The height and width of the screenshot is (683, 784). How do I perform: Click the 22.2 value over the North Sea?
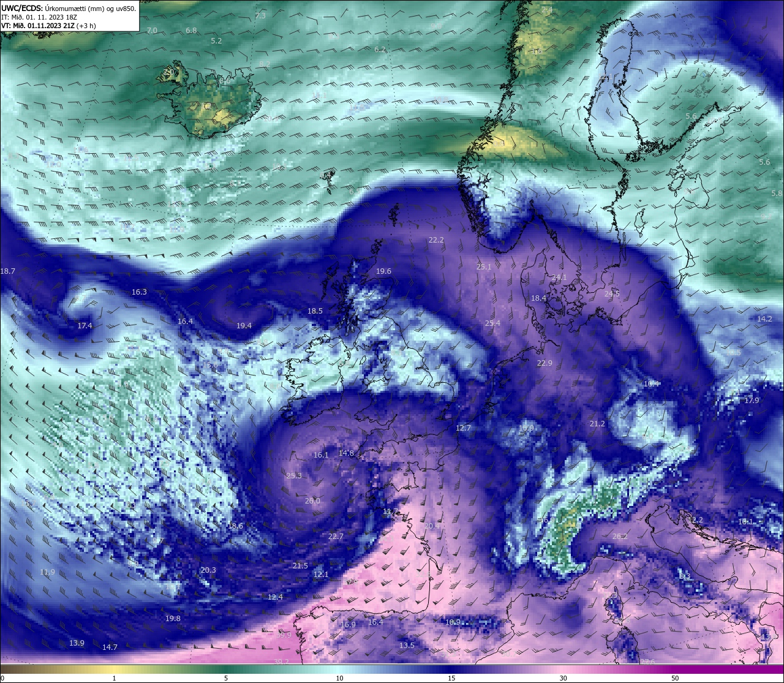[436, 240]
